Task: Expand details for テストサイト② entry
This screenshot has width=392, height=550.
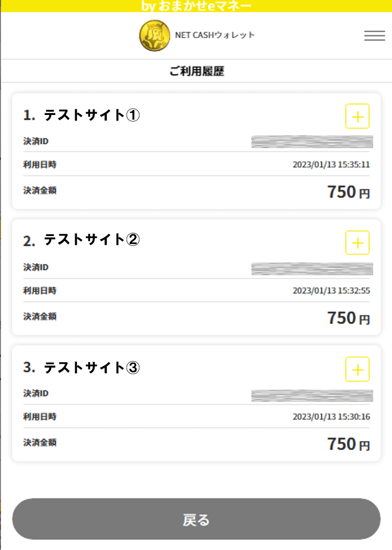Action: click(x=357, y=243)
